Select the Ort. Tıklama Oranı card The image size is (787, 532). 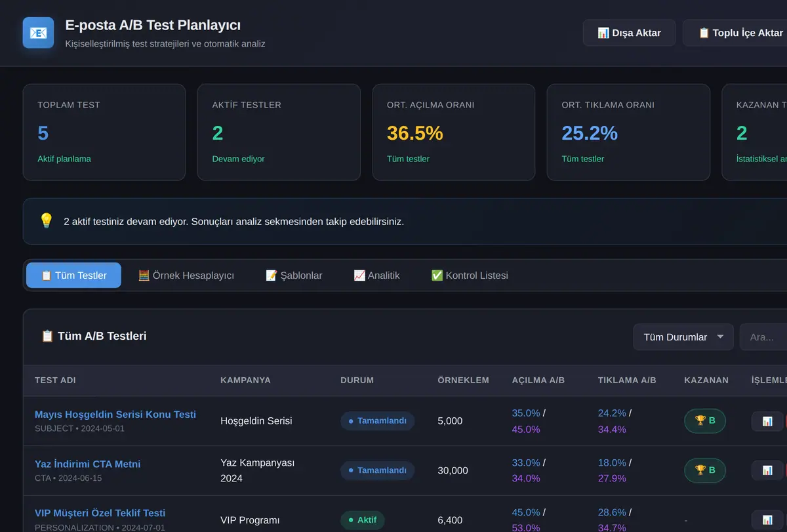[x=628, y=132]
